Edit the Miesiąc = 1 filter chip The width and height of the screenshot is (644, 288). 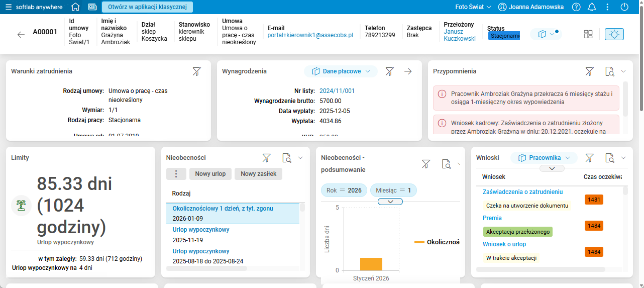393,190
